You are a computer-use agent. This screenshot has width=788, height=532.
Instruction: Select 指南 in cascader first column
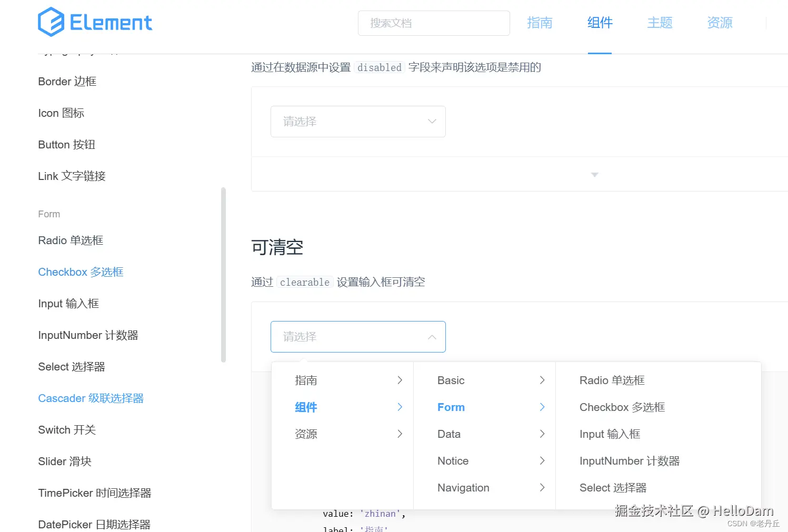306,380
